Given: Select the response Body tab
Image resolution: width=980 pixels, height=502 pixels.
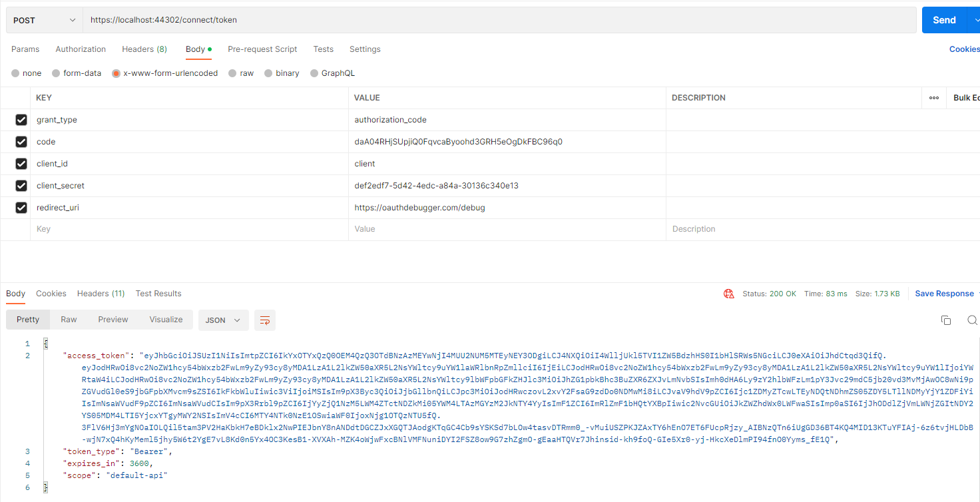Looking at the screenshot, I should 15,294.
